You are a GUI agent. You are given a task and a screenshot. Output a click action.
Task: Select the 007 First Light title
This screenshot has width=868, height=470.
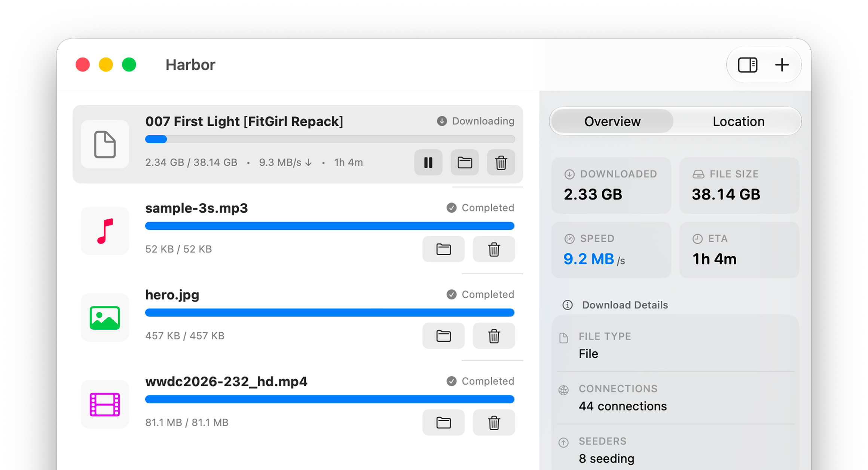click(x=244, y=121)
